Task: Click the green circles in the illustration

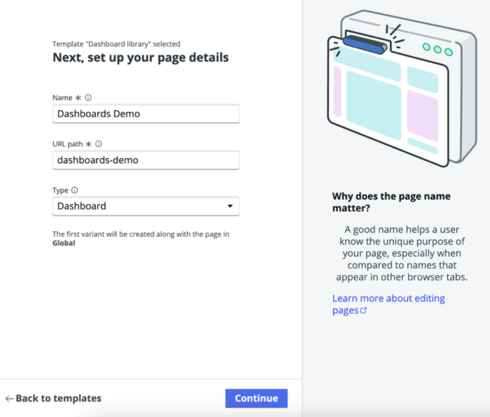Action: 437,49
